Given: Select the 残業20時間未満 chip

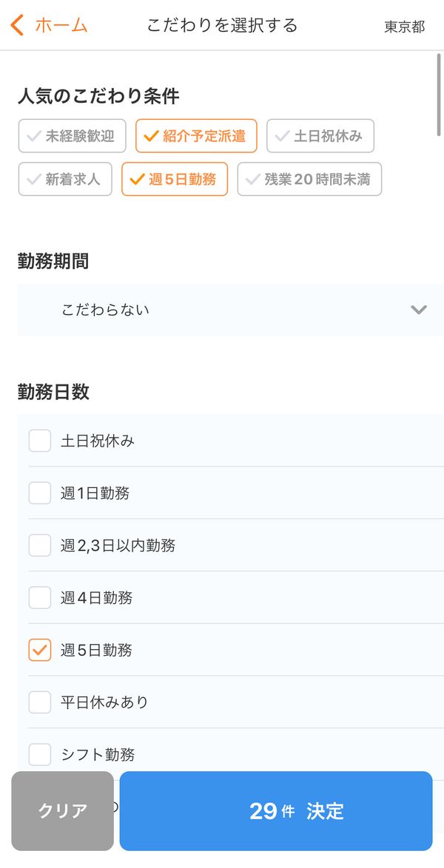Looking at the screenshot, I should pos(309,179).
